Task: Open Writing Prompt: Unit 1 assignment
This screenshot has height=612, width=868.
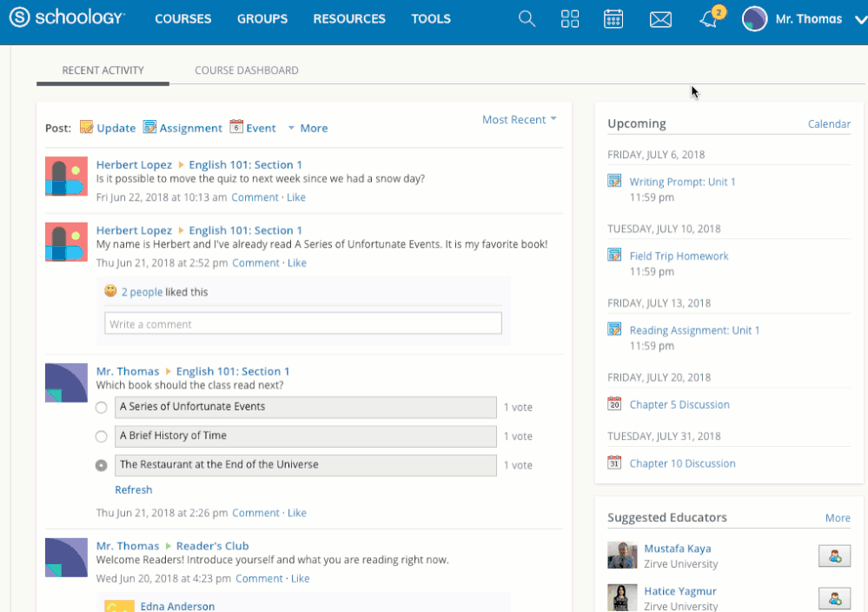Action: pyautogui.click(x=683, y=182)
